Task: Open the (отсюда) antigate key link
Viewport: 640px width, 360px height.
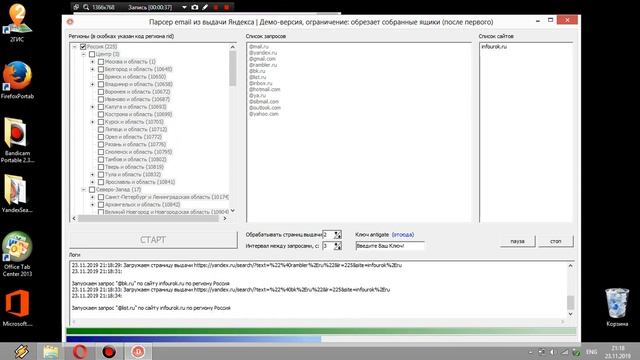Action: point(402,235)
